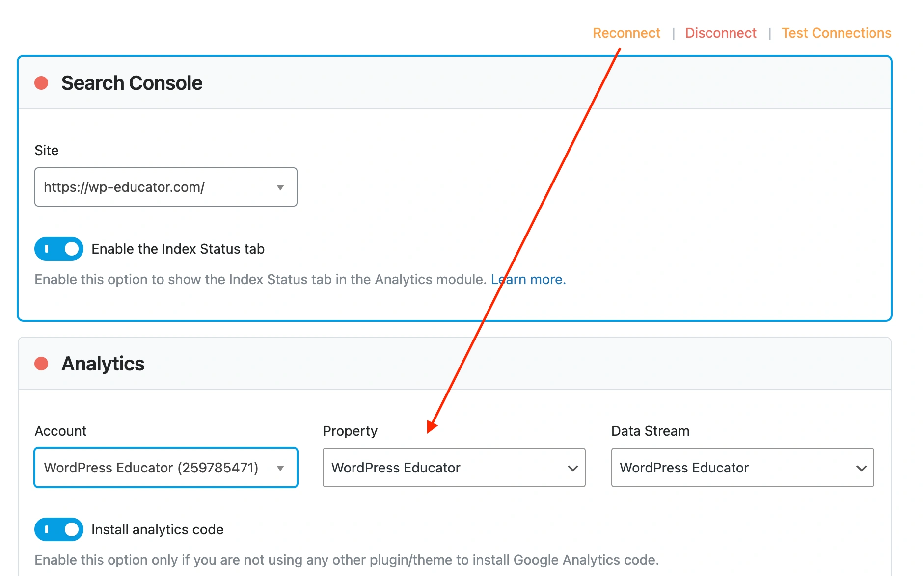Screen dimensions: 924x576
Task: Open the Site dropdown showing wp-educator.com
Action: pos(157,187)
